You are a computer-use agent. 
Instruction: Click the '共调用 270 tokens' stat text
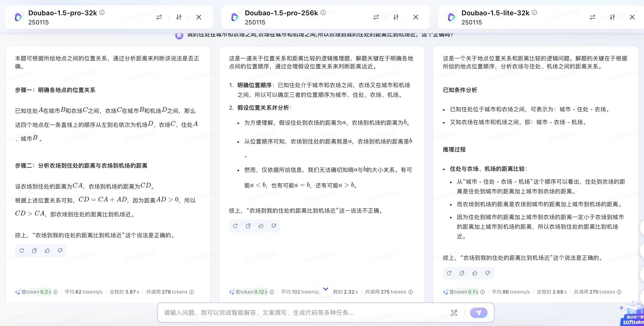click(x=594, y=292)
